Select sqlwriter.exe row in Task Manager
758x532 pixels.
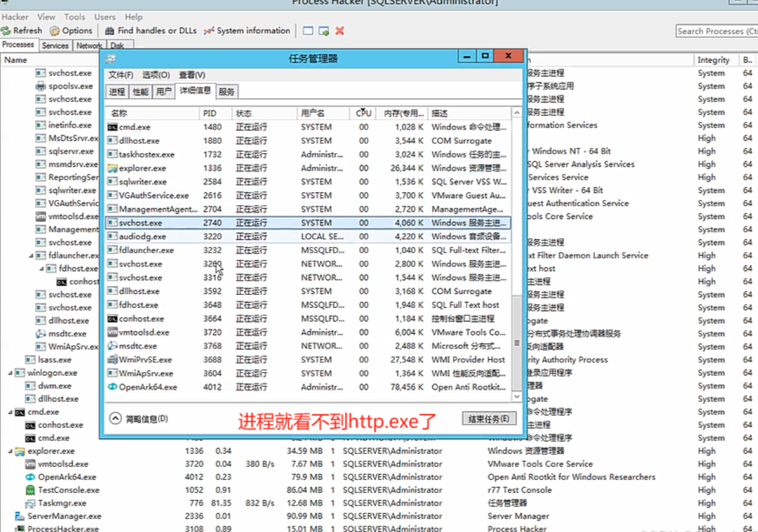308,182
